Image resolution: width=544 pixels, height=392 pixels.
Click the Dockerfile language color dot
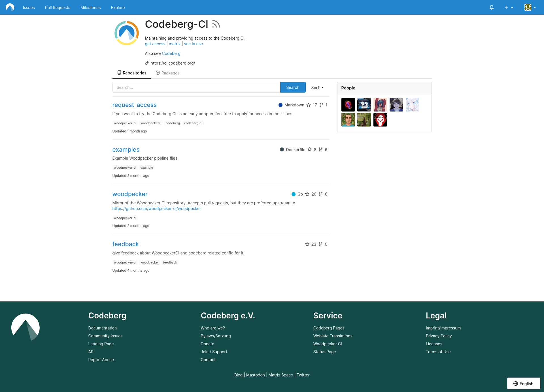282,149
